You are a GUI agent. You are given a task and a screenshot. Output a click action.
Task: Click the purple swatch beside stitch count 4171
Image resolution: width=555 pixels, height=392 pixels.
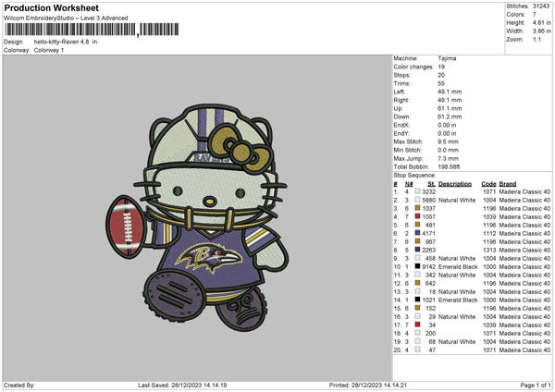tap(418, 233)
